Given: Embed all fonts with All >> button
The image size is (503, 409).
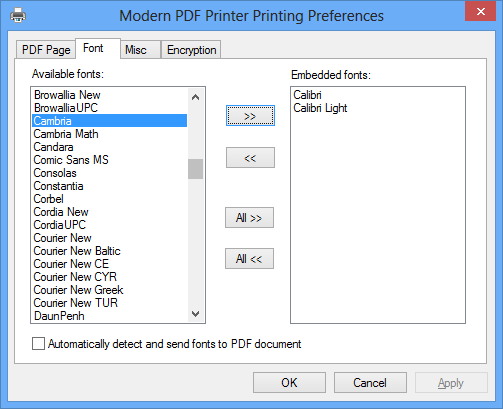Looking at the screenshot, I should click(x=249, y=218).
